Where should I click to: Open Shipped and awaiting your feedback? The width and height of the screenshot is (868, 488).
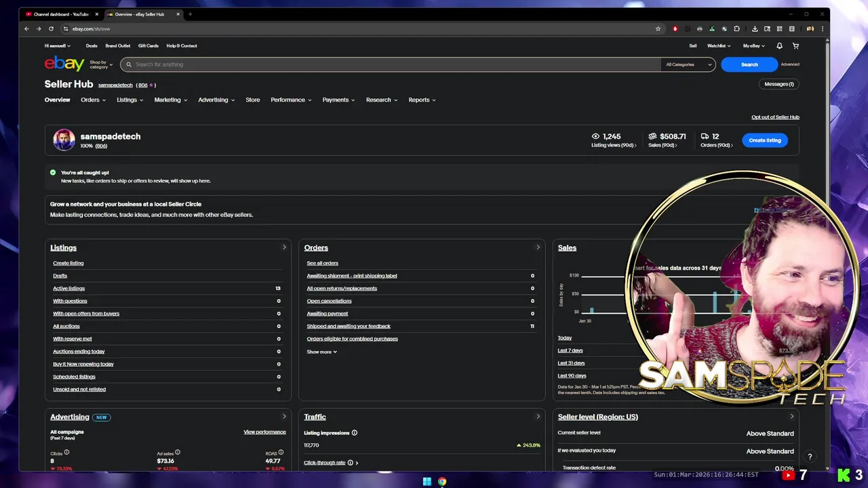[349, 326]
